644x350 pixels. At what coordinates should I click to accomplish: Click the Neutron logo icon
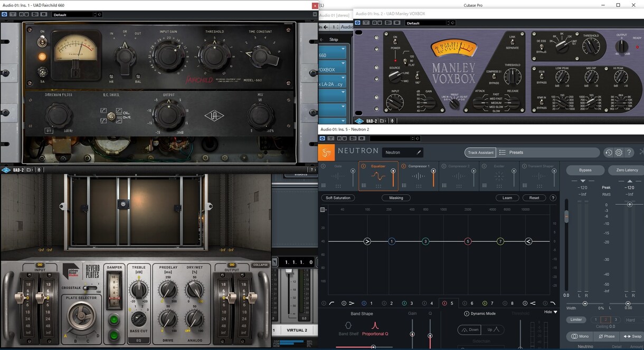(327, 153)
